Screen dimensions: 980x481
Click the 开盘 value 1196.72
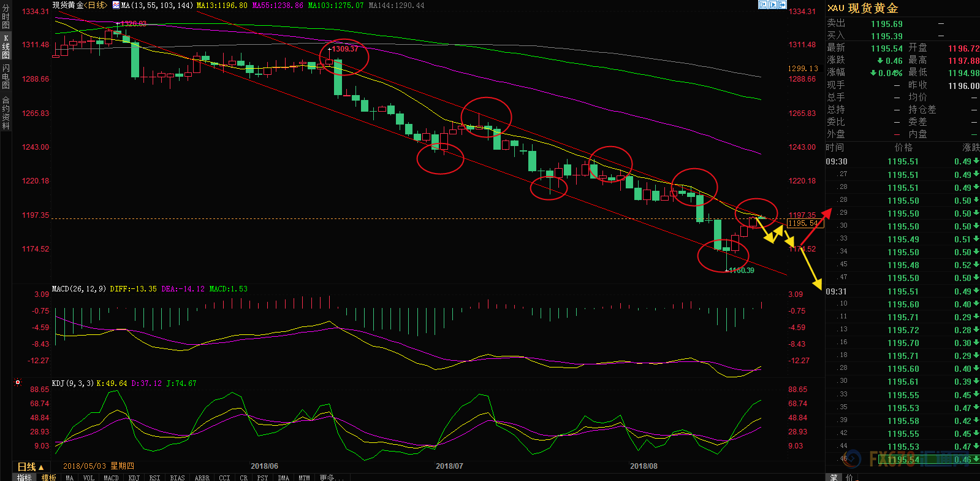click(x=963, y=48)
